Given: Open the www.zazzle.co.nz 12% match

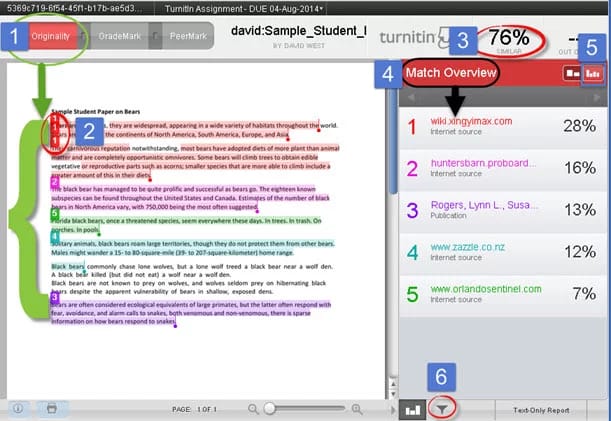Looking at the screenshot, I should click(503, 253).
